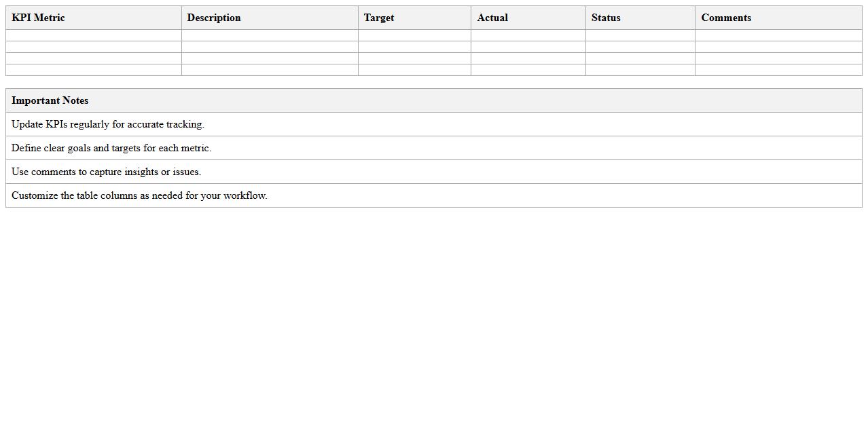
Task: Select the first empty Status cell
Action: (639, 35)
